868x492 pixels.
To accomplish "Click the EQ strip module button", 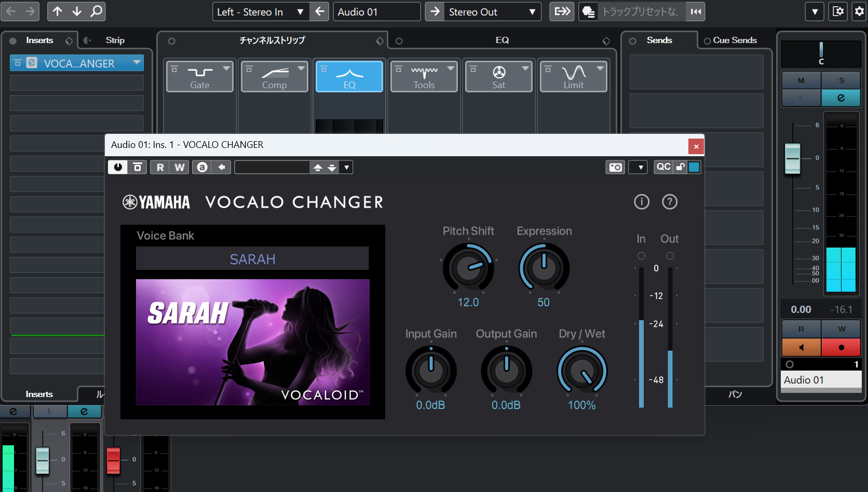I will [349, 76].
